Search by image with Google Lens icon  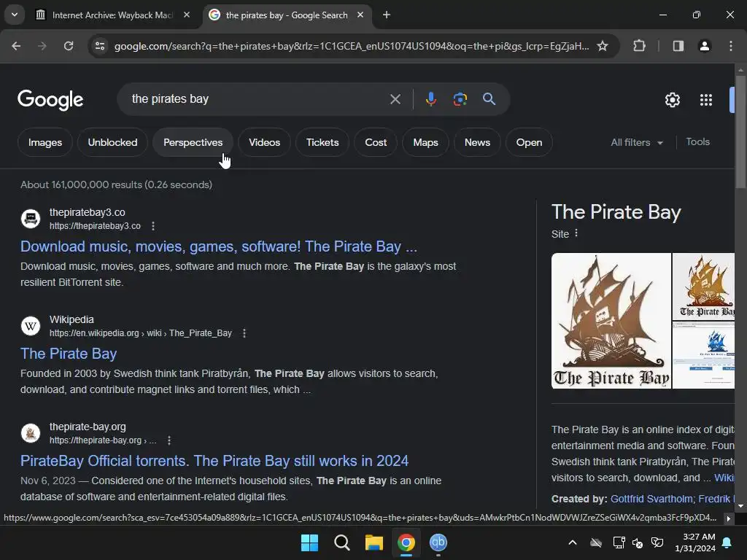(x=460, y=99)
